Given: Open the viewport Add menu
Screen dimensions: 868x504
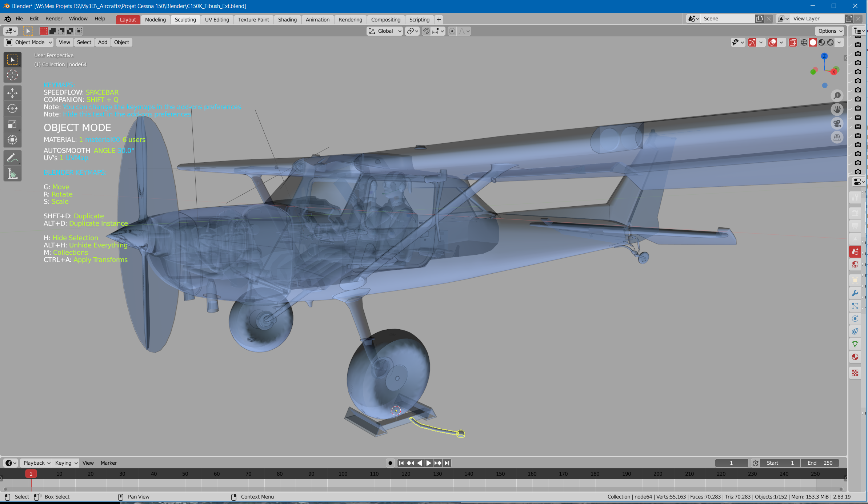Looking at the screenshot, I should click(103, 43).
